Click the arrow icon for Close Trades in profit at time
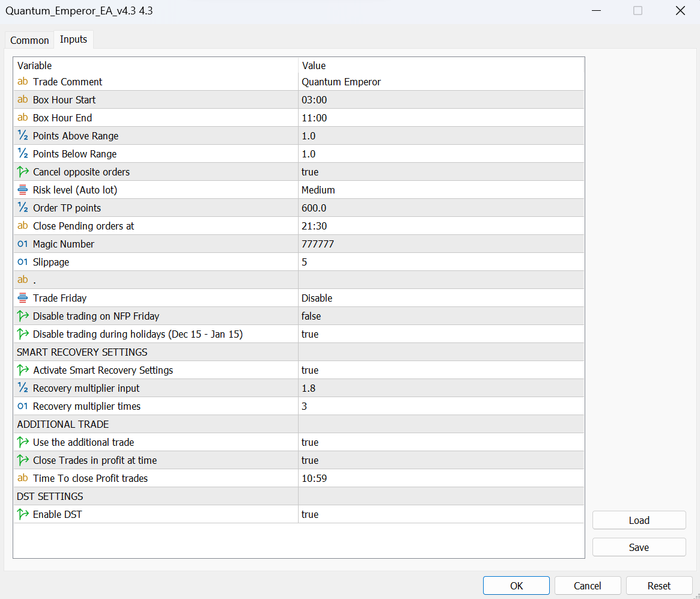 pyautogui.click(x=22, y=460)
